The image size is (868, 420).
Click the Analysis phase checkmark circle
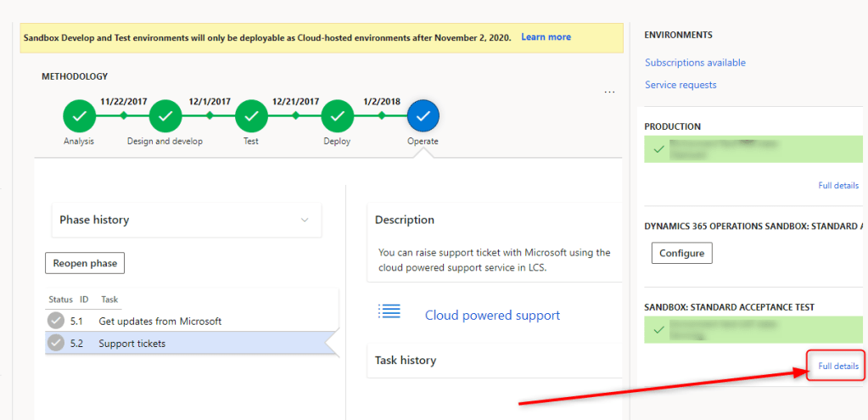[79, 115]
